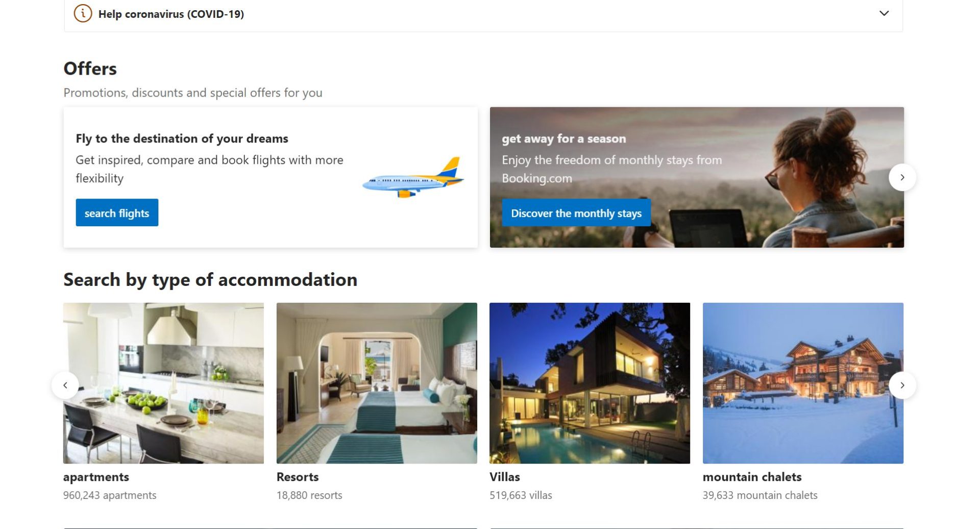The width and height of the screenshot is (980, 529).
Task: Click the apartments category label
Action: point(96,477)
